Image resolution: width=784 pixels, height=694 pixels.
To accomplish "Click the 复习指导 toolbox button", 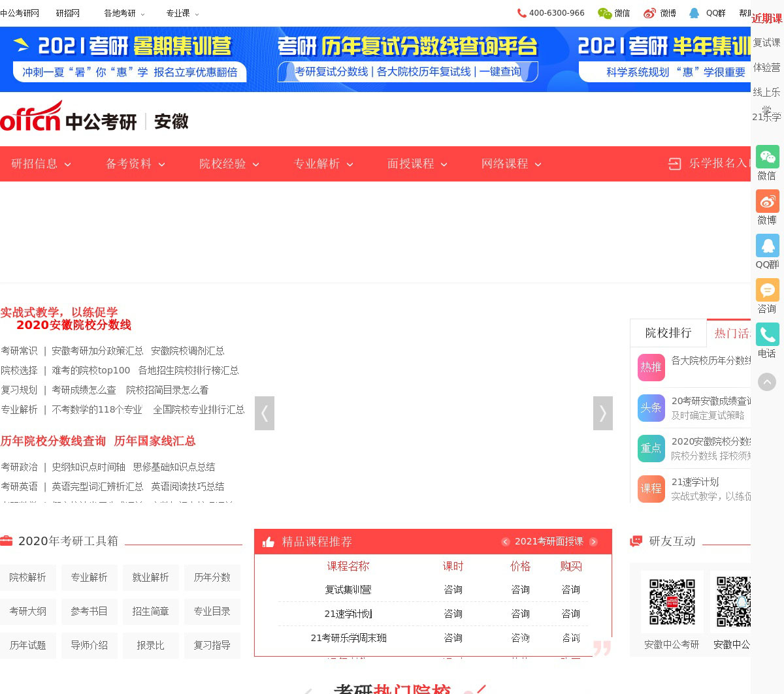I will 212,646.
